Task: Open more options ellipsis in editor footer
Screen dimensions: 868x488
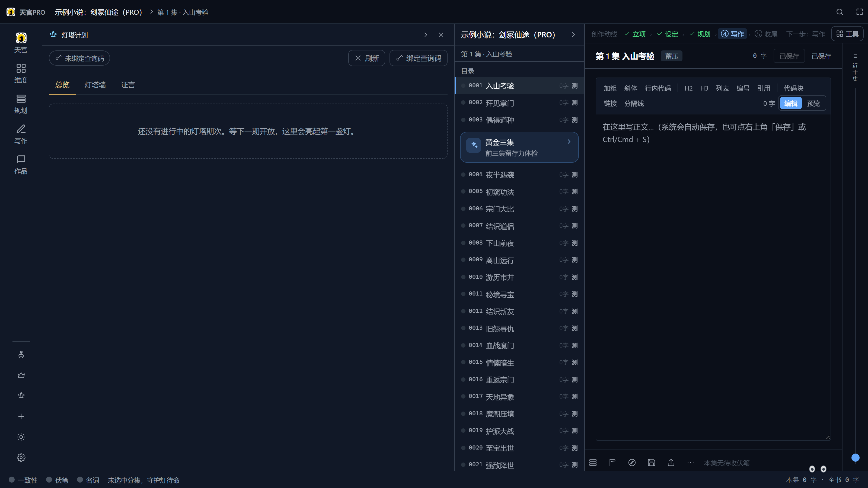Action: tap(690, 463)
